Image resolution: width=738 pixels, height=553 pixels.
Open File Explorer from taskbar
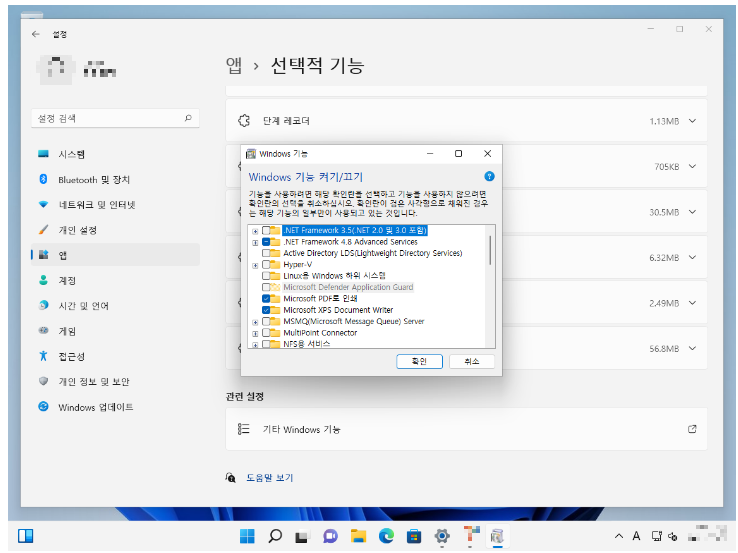click(358, 536)
